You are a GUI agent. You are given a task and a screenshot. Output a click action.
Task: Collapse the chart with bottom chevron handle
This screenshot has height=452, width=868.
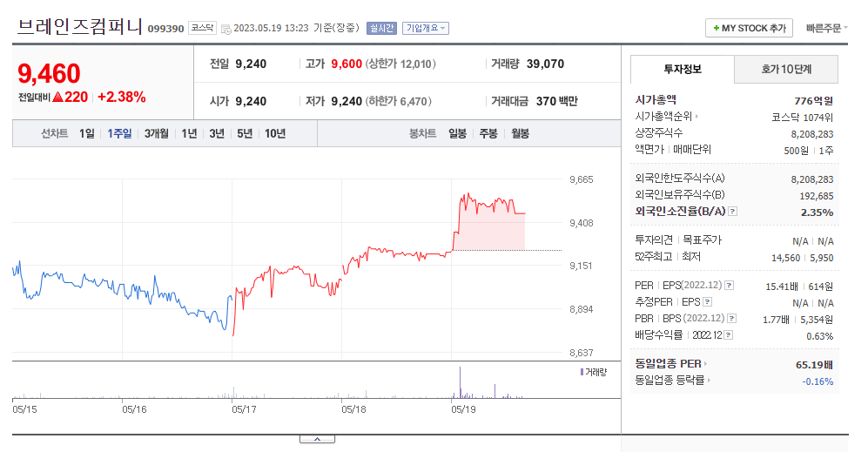[x=317, y=439]
